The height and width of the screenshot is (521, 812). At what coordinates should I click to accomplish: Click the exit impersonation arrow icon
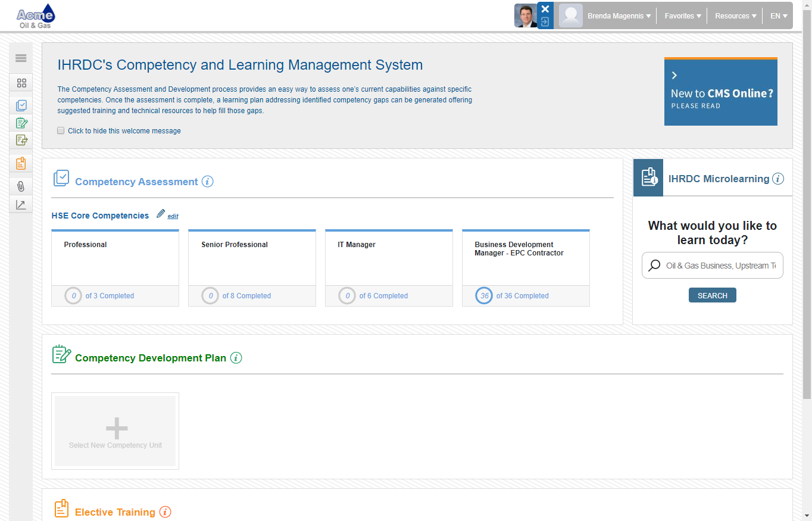tap(545, 22)
